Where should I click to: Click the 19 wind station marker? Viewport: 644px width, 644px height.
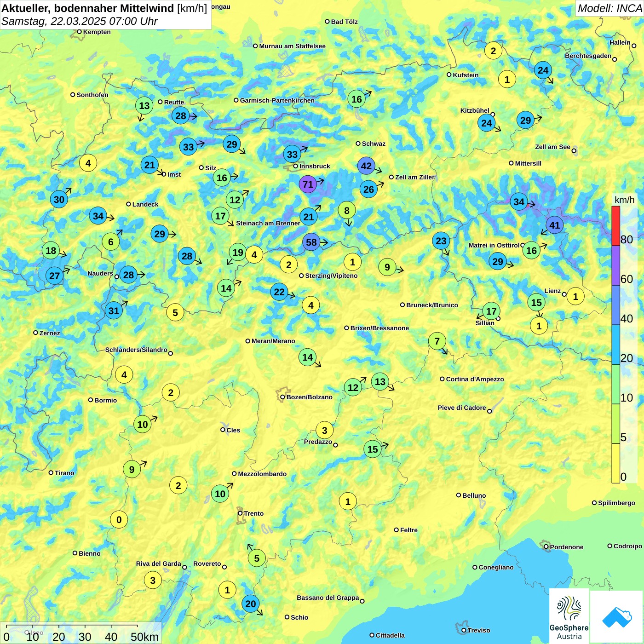(x=238, y=252)
